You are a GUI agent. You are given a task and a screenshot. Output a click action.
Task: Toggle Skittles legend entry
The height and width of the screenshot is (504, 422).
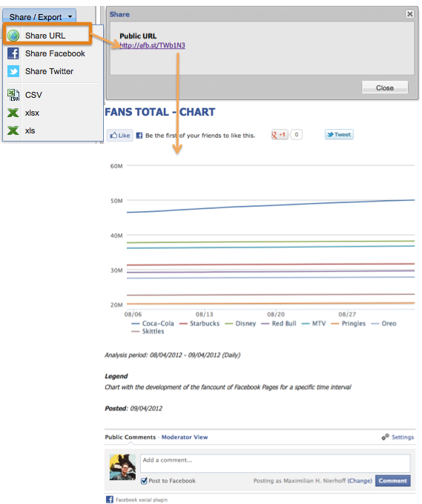point(148,331)
